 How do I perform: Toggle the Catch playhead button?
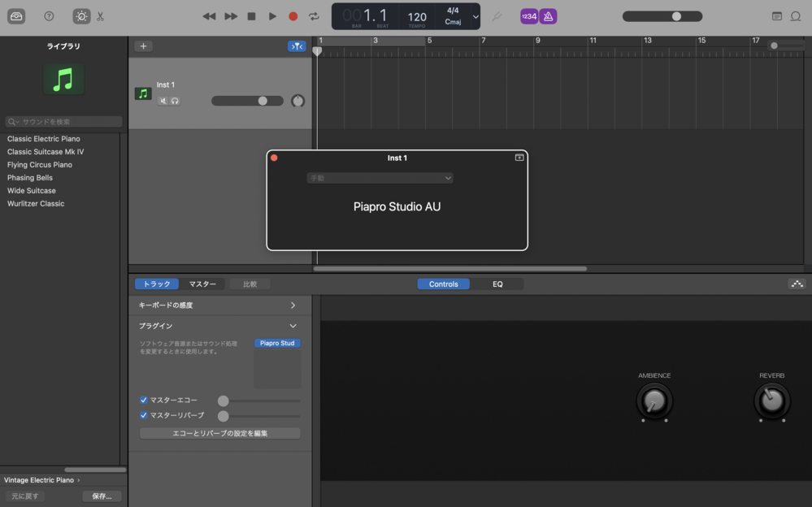click(x=297, y=46)
